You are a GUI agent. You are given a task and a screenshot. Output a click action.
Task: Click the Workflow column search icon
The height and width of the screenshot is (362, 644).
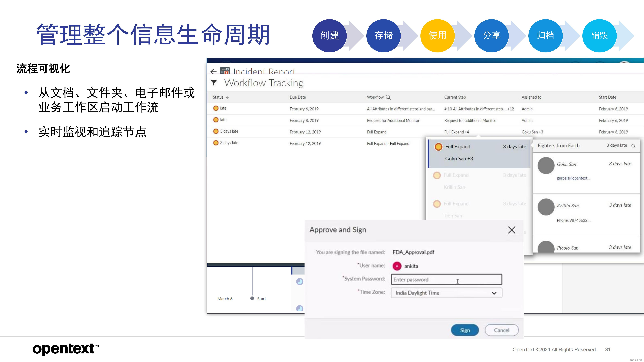[x=388, y=97]
